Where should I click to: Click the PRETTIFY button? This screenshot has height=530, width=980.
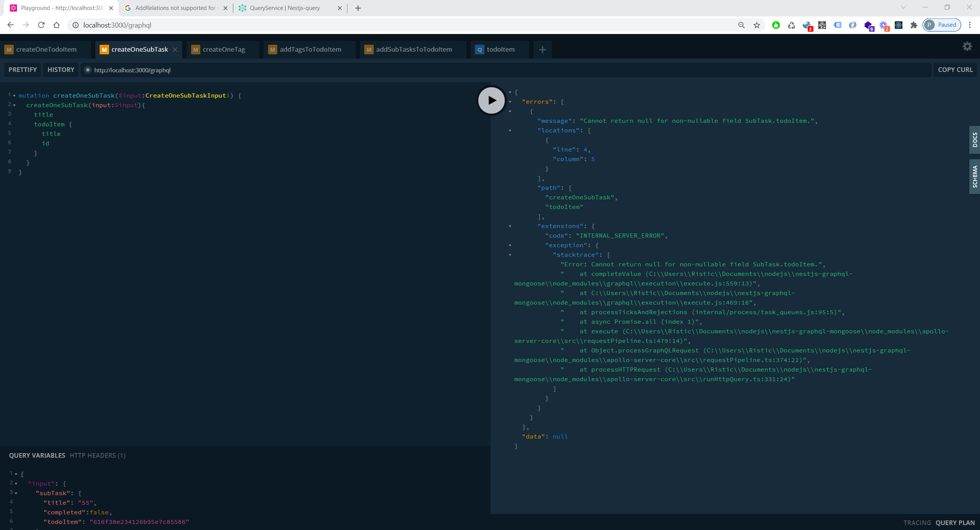(22, 70)
